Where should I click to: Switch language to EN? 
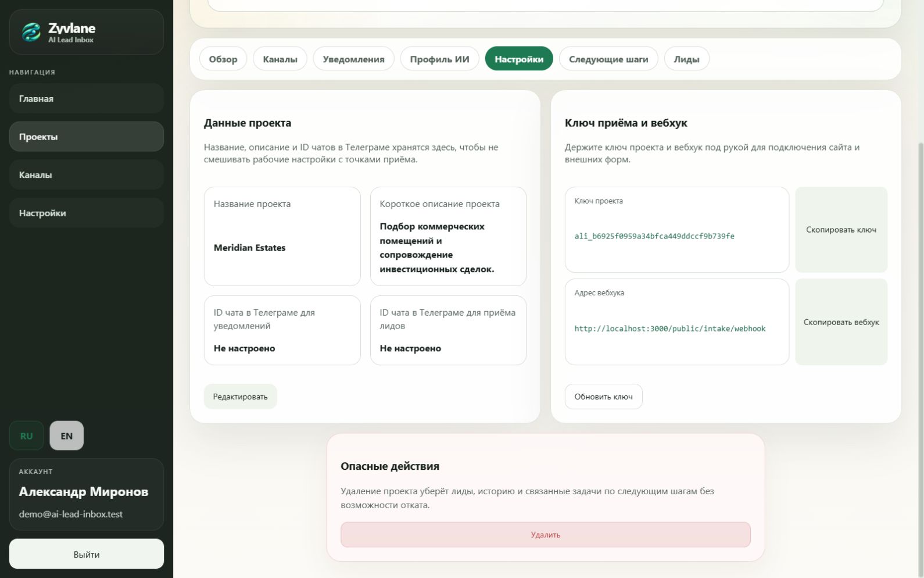pyautogui.click(x=67, y=436)
